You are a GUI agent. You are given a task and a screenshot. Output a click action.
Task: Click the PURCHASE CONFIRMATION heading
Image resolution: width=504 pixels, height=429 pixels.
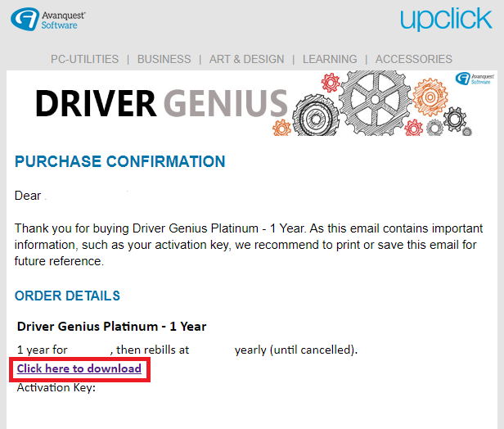120,161
